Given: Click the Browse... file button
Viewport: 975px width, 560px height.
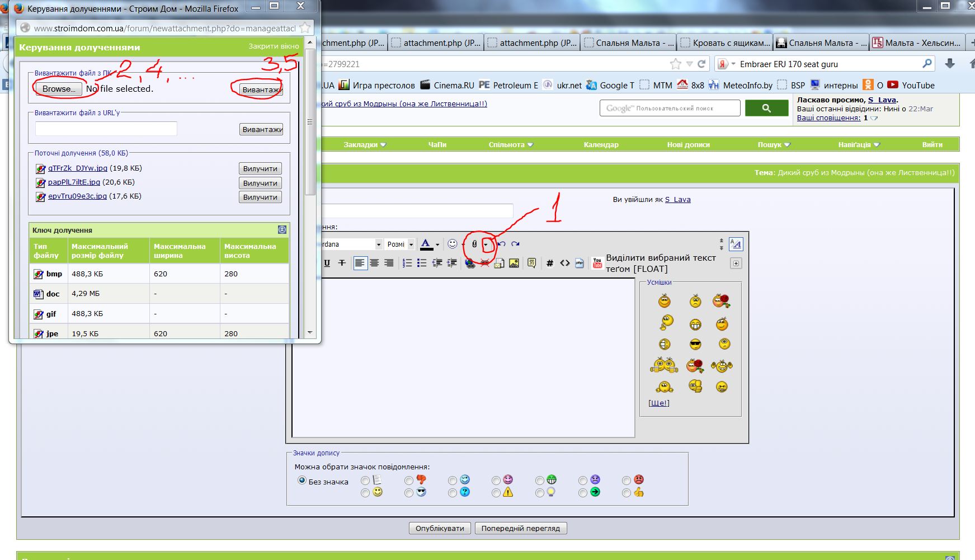Looking at the screenshot, I should pyautogui.click(x=59, y=88).
